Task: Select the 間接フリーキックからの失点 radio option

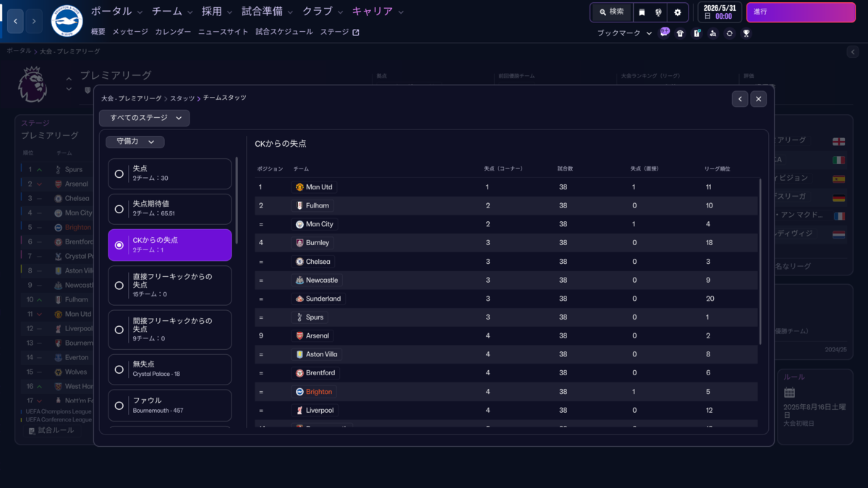Action: 170,330
